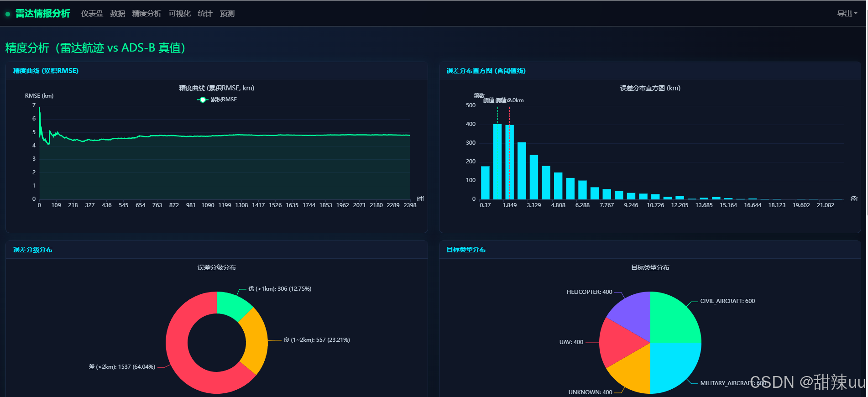Open the 预测 nav item
This screenshot has height=397, width=868.
(x=227, y=14)
